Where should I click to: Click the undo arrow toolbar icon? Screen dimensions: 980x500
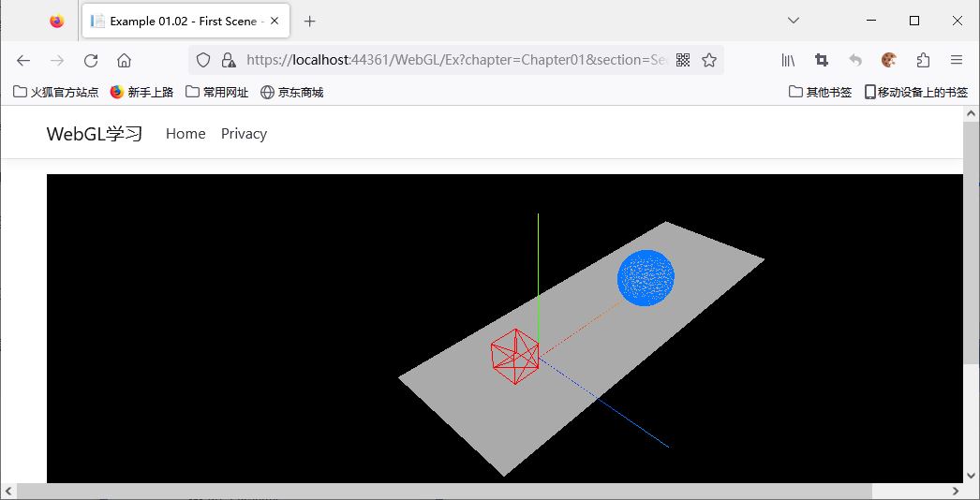pos(855,60)
